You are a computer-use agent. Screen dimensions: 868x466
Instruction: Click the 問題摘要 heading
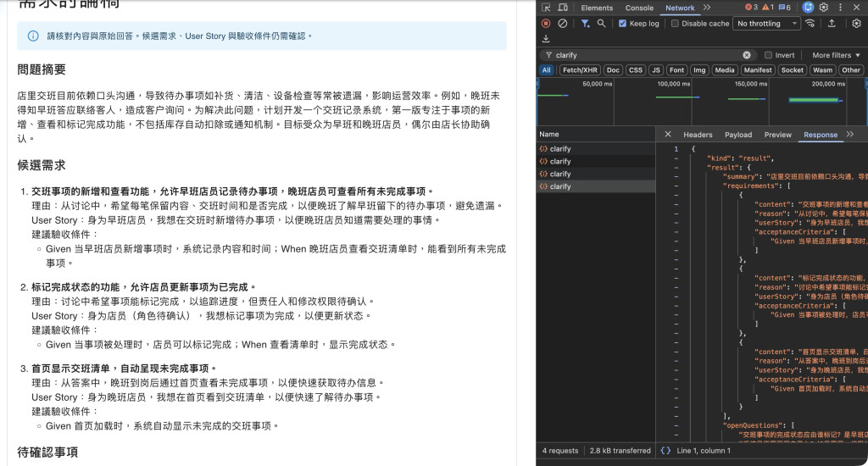42,69
